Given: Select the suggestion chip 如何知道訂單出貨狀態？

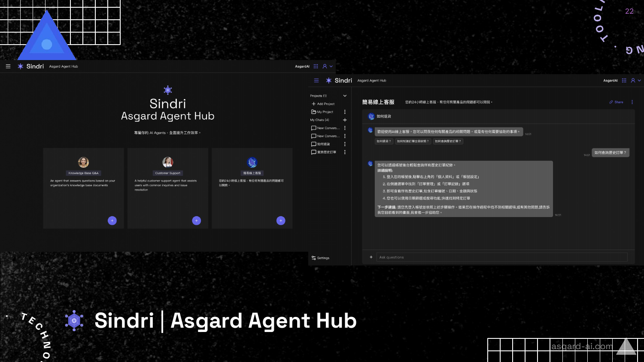Looking at the screenshot, I should [x=413, y=141].
